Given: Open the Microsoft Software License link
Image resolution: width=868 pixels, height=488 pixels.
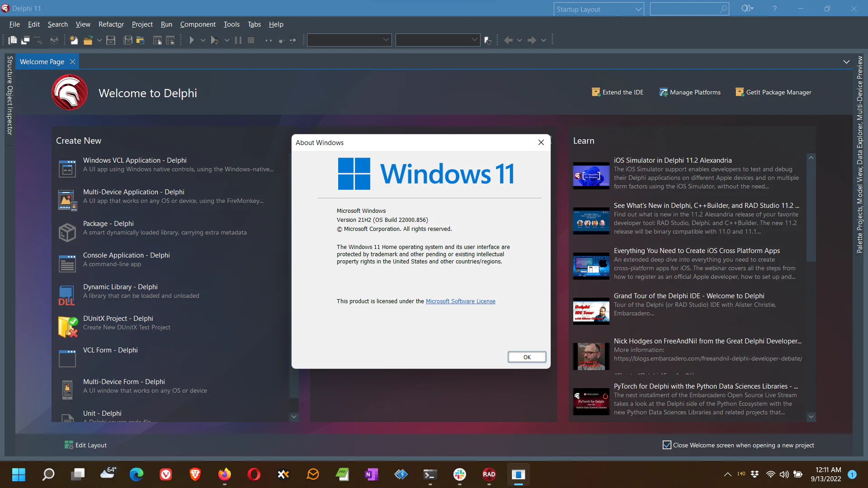Looking at the screenshot, I should click(x=460, y=301).
